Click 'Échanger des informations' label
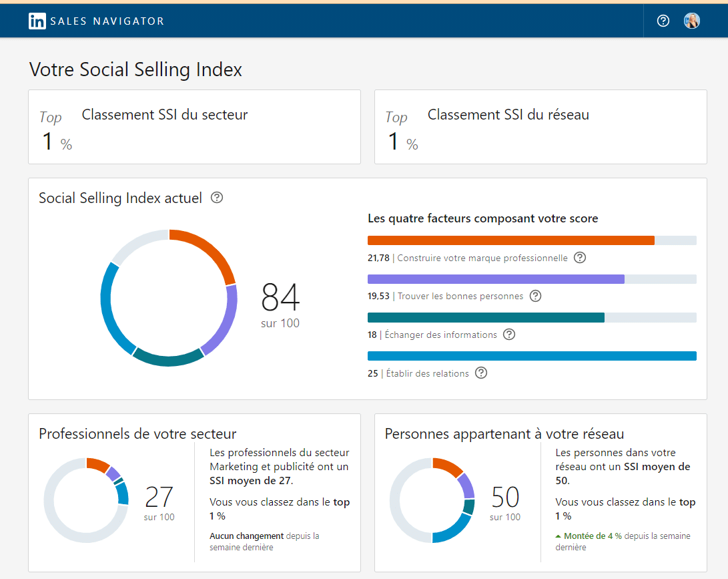Viewport: 728px width, 579px height. 440,335
